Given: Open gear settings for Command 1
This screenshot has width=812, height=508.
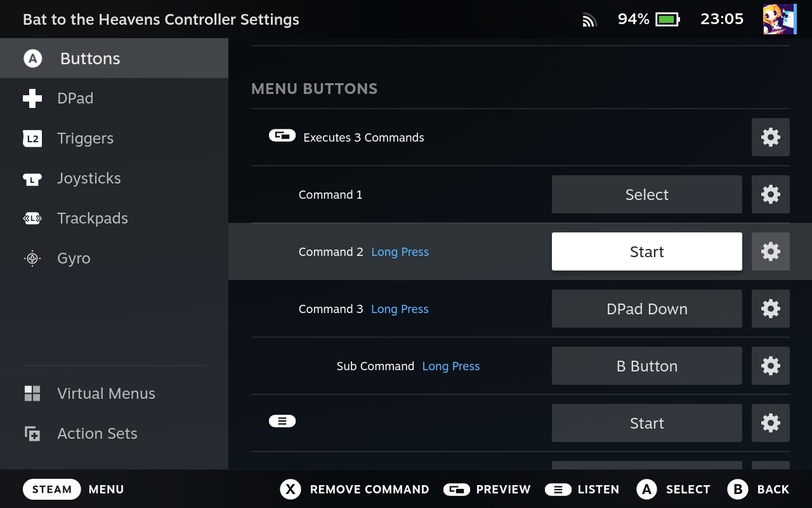Looking at the screenshot, I should tap(770, 194).
